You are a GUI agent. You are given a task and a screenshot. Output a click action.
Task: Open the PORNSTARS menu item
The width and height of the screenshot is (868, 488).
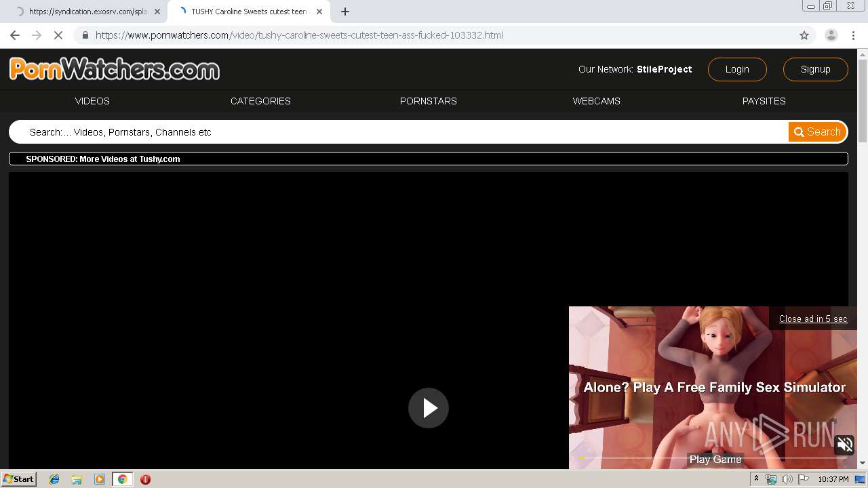[x=429, y=101]
